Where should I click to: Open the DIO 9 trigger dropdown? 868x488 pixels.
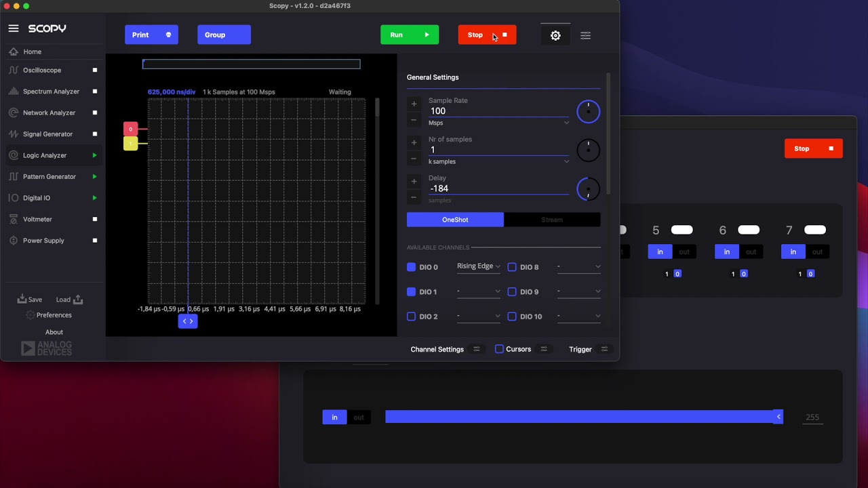[x=579, y=291]
